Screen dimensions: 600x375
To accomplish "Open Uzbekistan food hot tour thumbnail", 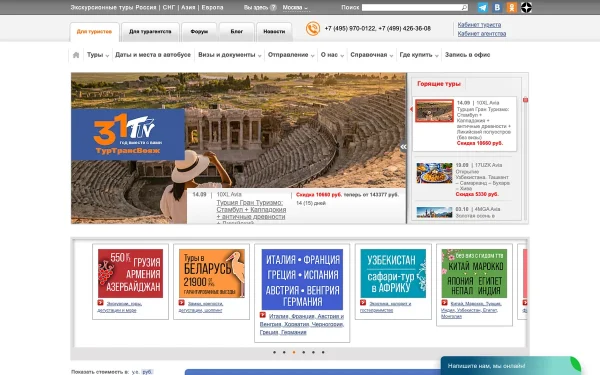I will click(434, 173).
